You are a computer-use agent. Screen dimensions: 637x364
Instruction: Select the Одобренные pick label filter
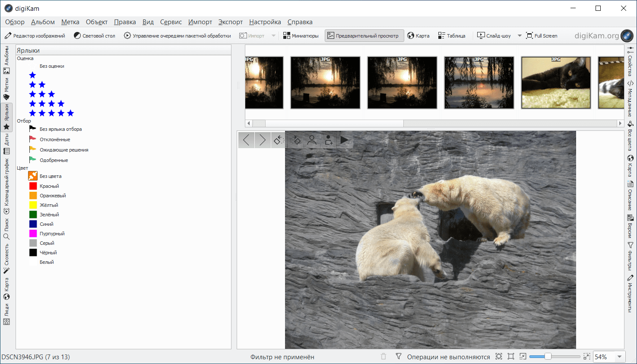click(x=54, y=160)
